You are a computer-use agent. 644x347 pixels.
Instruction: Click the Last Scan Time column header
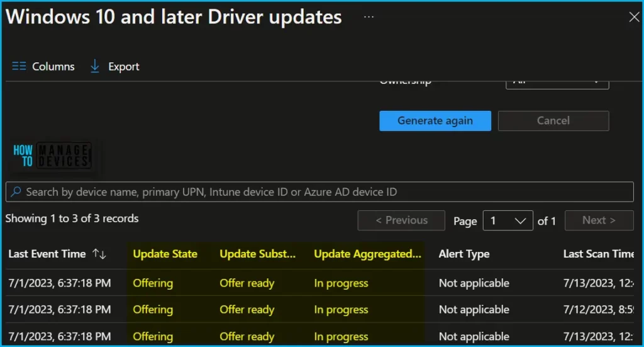pyautogui.click(x=599, y=254)
